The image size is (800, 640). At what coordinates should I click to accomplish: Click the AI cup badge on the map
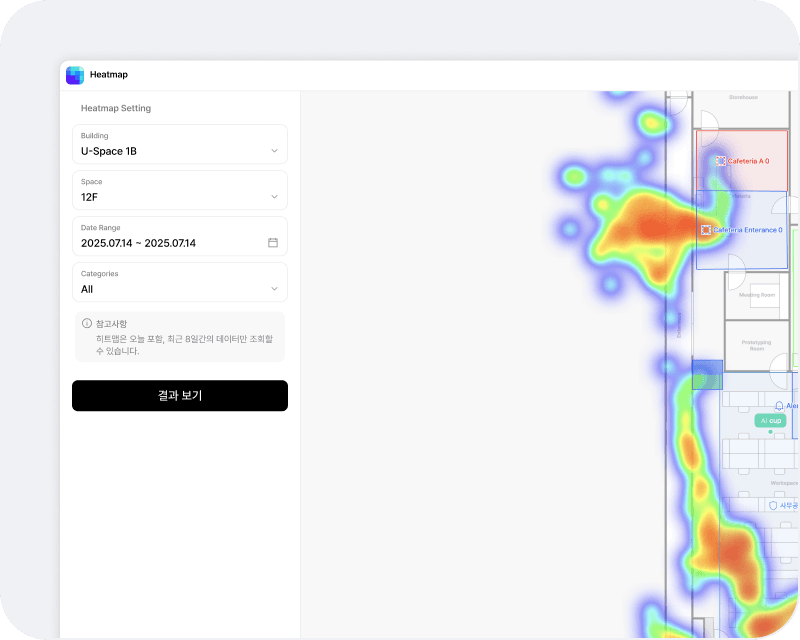click(770, 420)
